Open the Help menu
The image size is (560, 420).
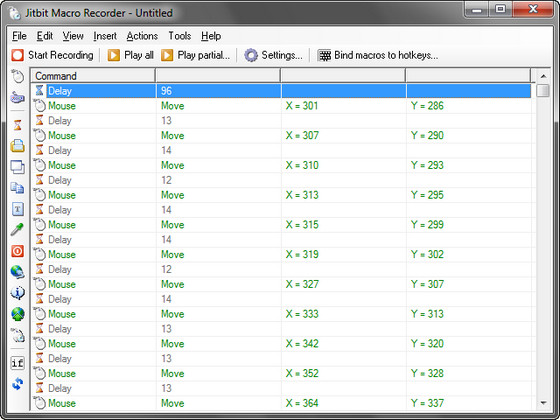point(211,36)
